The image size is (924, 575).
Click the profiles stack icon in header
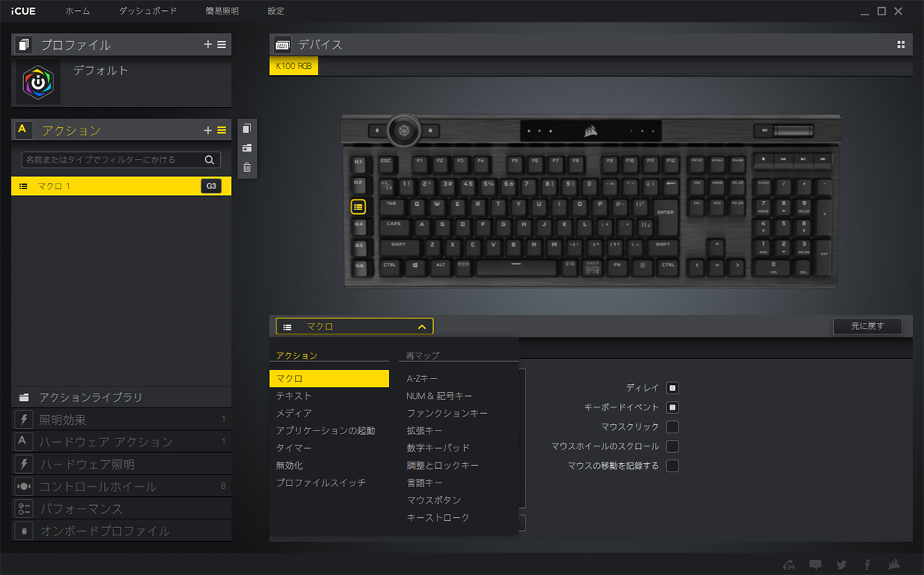point(24,45)
